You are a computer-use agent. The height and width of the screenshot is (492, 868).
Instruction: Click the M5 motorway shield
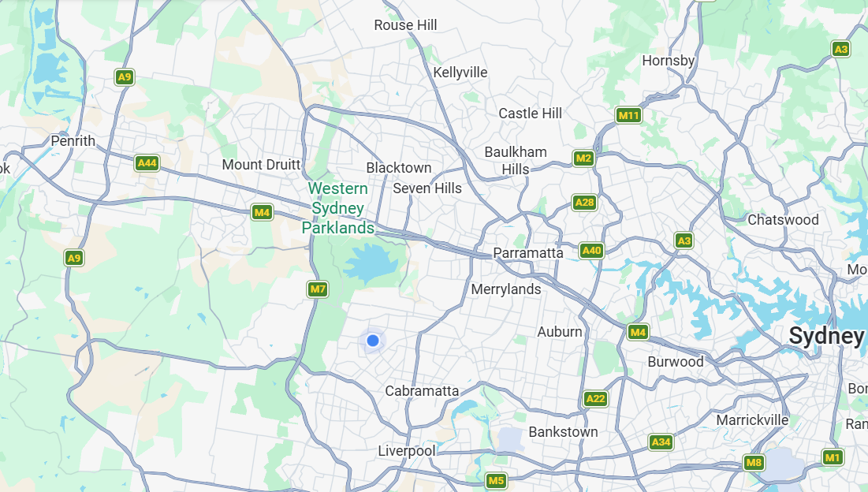pos(496,480)
